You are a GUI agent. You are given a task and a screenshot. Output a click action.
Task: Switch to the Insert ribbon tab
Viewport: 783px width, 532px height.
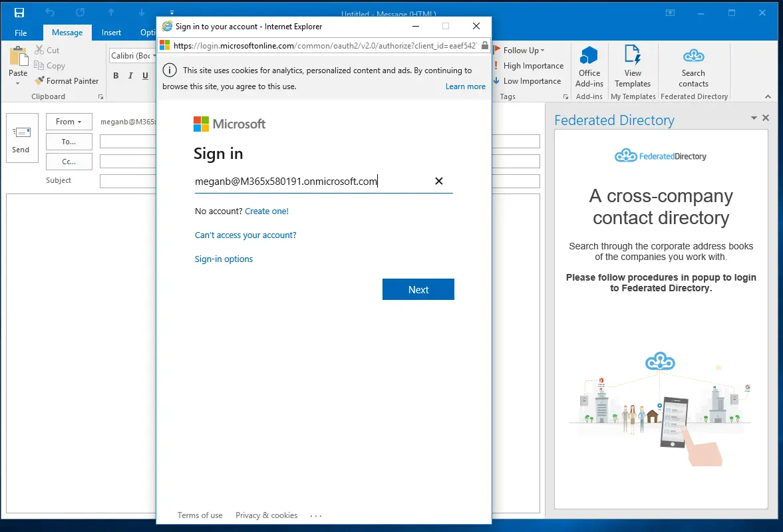click(x=111, y=32)
